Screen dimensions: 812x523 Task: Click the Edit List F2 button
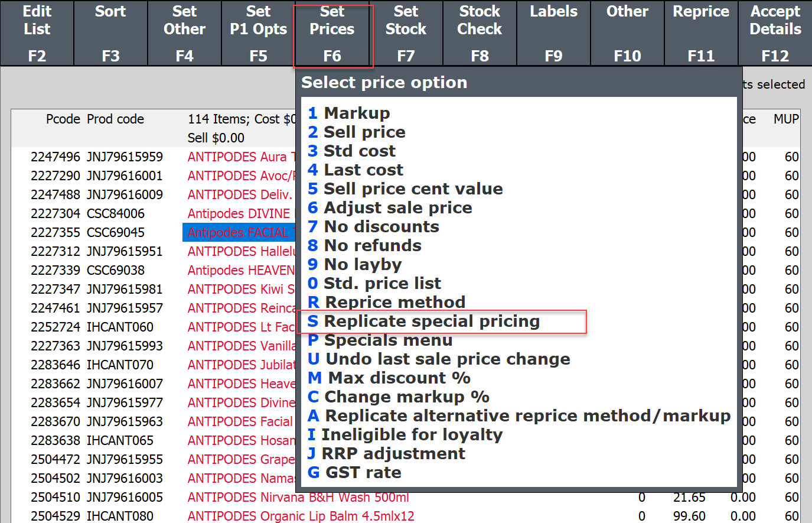(37, 33)
